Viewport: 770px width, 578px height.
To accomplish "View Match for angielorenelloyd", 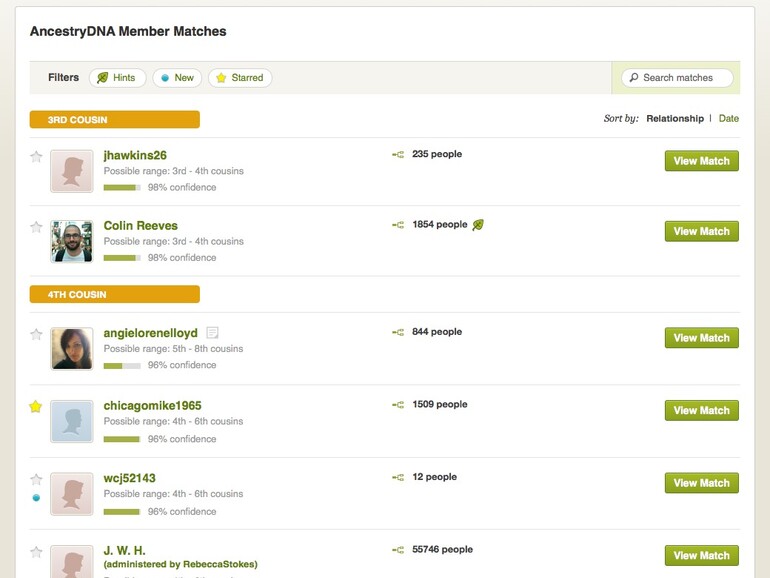I will [x=702, y=338].
